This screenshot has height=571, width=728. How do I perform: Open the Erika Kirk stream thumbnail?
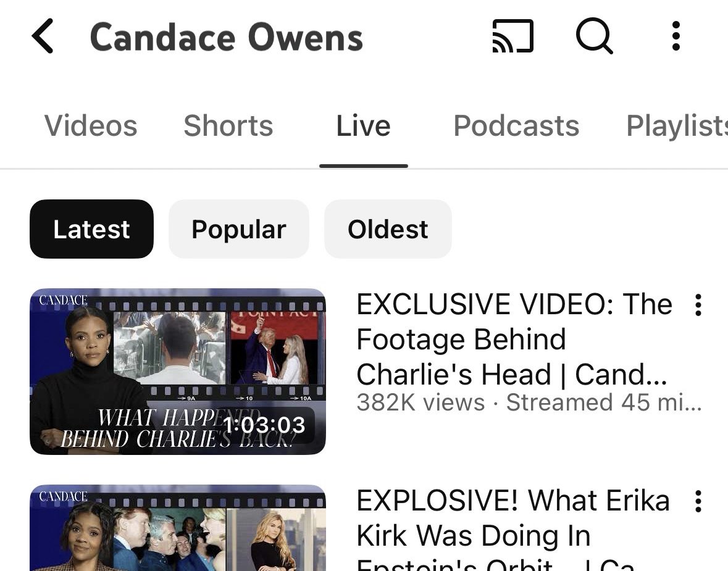point(178,528)
